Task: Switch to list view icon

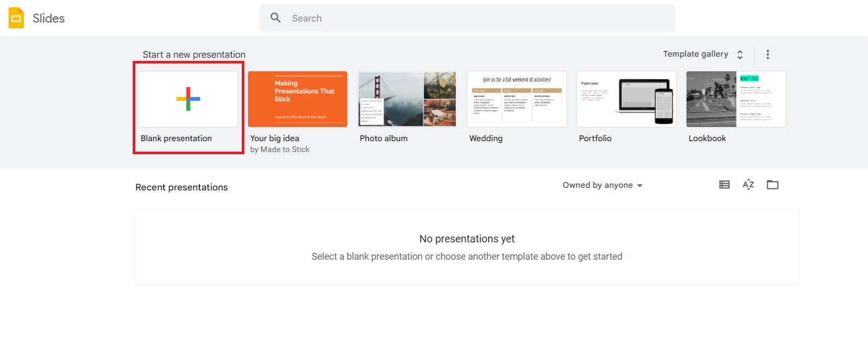Action: [x=724, y=185]
